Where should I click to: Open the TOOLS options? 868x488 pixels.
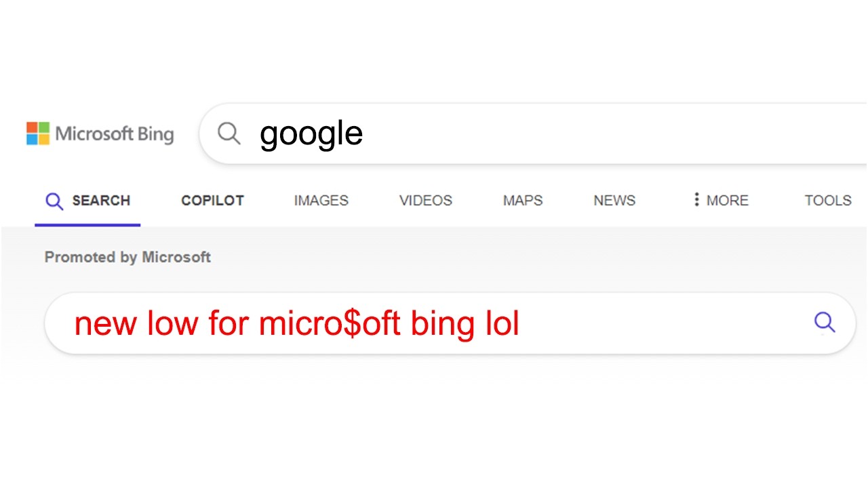[827, 201]
